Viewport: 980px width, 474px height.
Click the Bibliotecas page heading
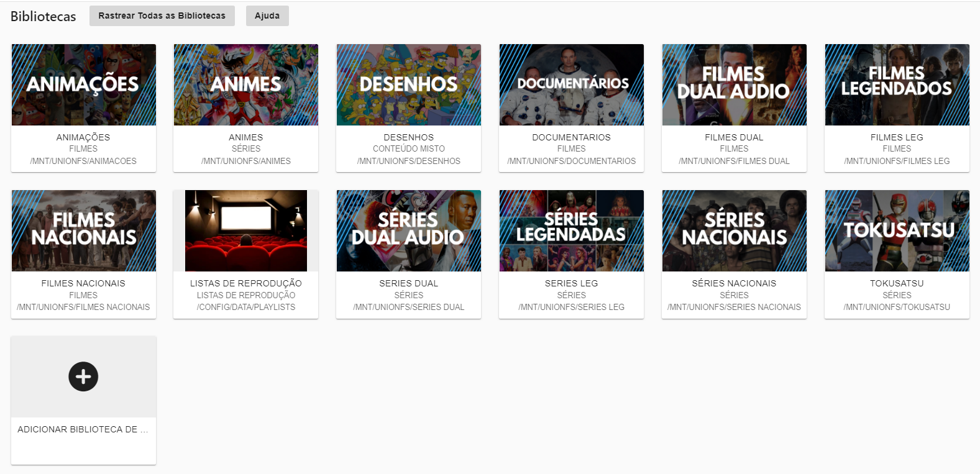pos(44,16)
